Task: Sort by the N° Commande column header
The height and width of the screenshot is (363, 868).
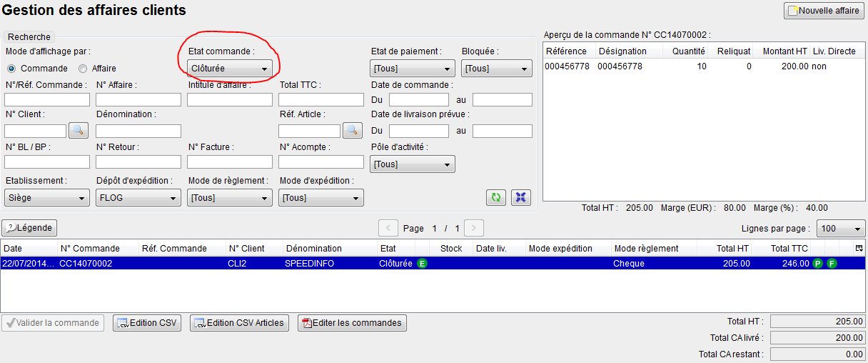Action: (99, 248)
